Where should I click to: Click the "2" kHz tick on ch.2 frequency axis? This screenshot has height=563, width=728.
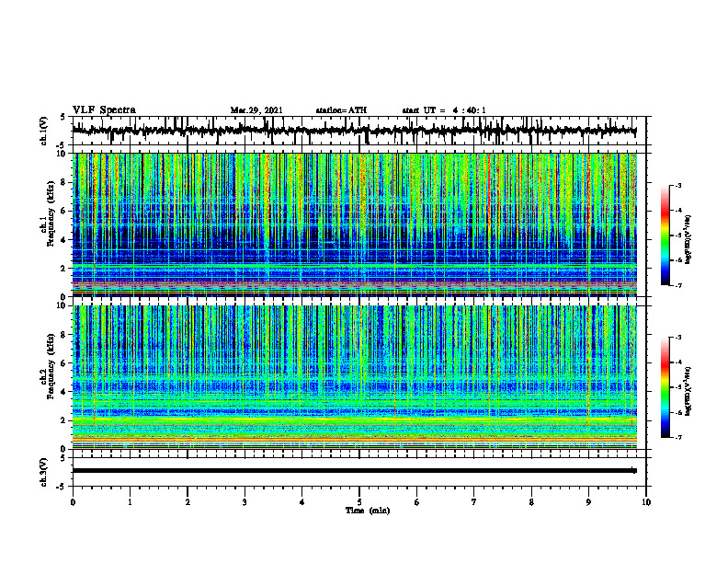click(x=63, y=420)
